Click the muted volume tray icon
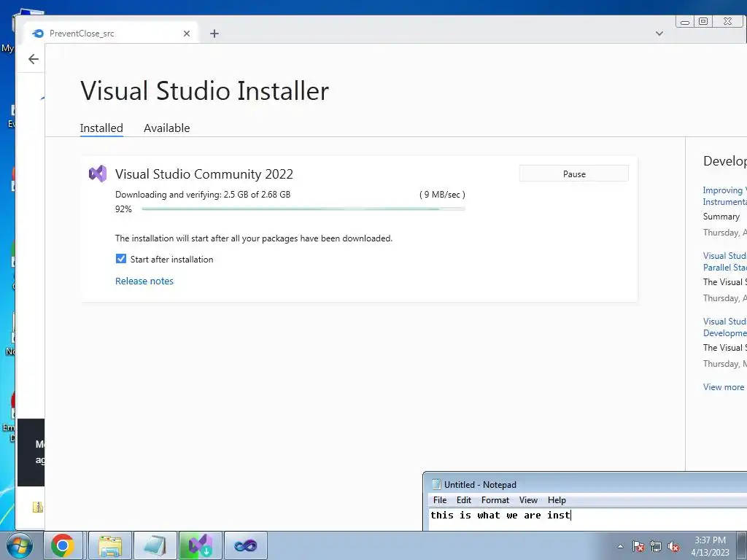Viewport: 747px width, 560px height. (x=673, y=547)
